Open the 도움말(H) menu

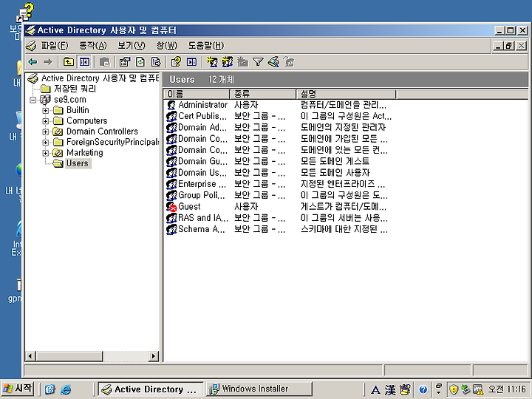coord(206,46)
